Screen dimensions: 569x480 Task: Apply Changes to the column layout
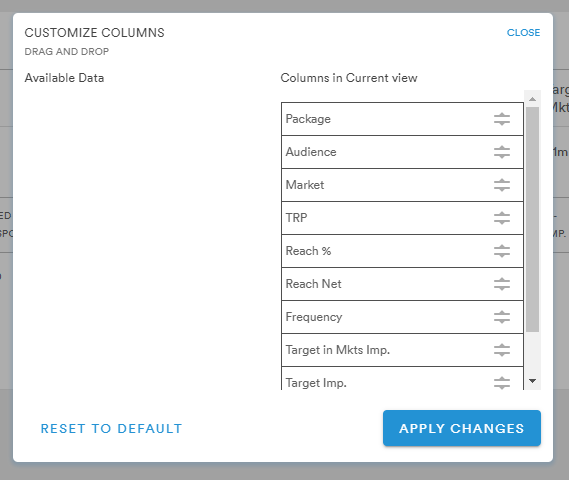pyautogui.click(x=462, y=428)
